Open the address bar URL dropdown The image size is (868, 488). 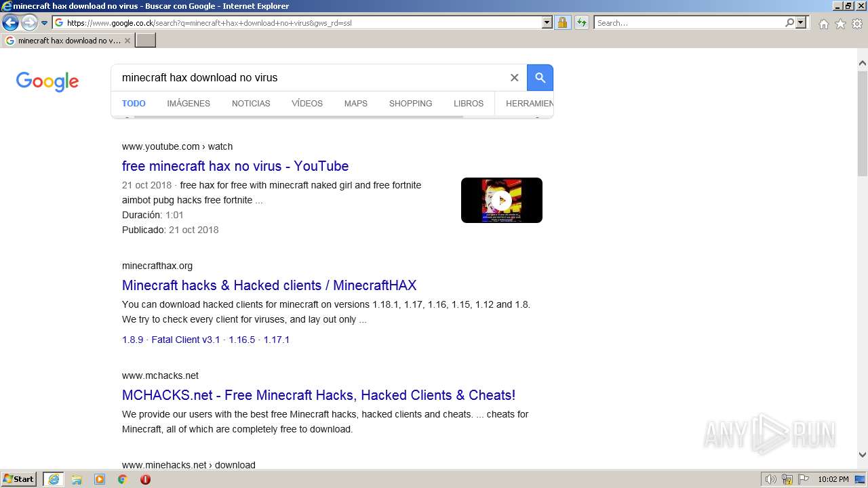[547, 22]
